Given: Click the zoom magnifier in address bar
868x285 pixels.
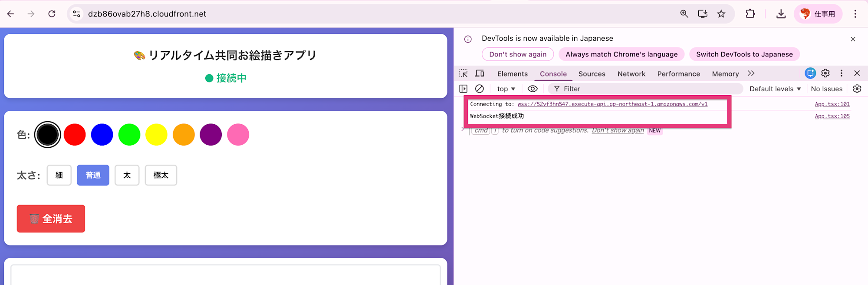Looking at the screenshot, I should (684, 14).
